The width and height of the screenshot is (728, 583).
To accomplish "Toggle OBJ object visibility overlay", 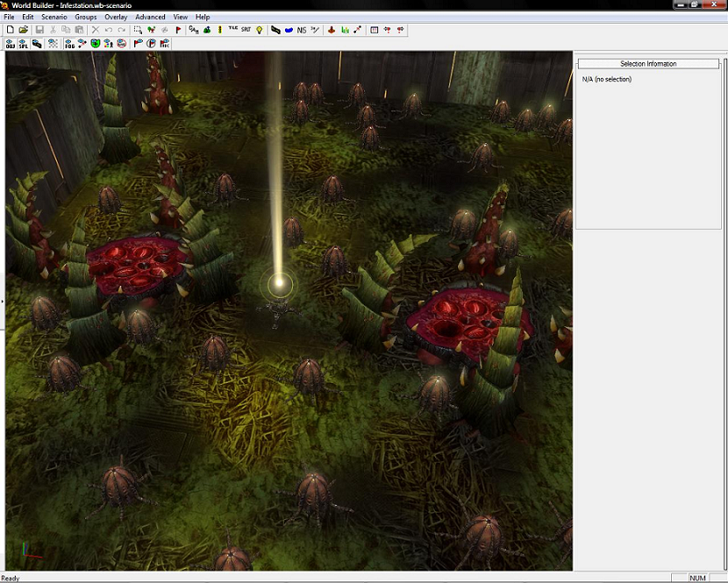I will point(10,43).
